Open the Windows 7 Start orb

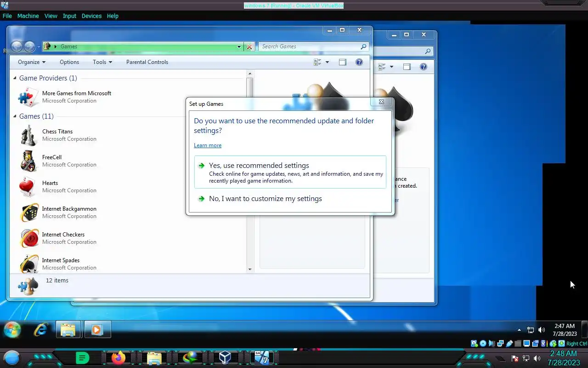(12, 330)
